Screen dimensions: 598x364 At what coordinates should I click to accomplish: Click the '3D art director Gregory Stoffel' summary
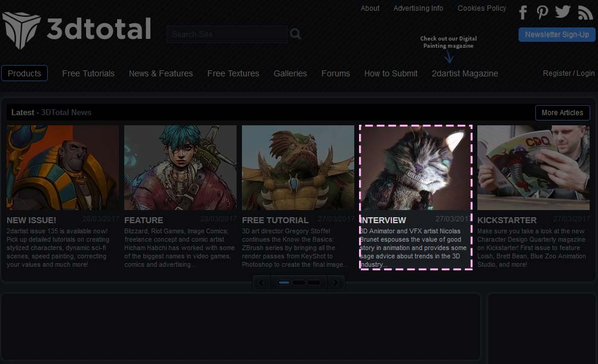coord(295,248)
